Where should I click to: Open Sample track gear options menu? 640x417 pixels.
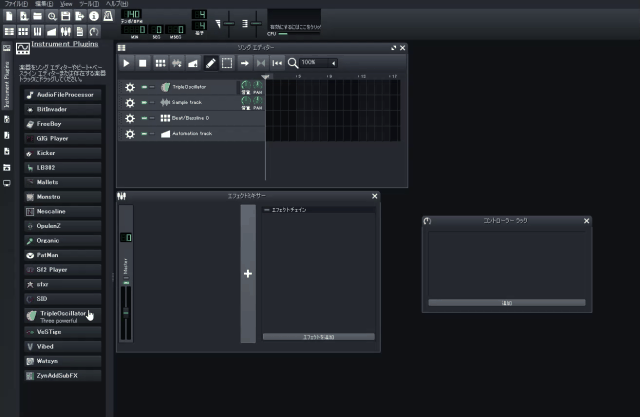[x=129, y=102]
